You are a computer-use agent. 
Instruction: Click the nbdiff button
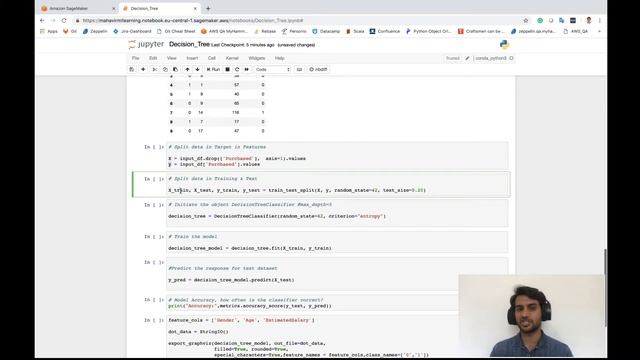(318, 69)
